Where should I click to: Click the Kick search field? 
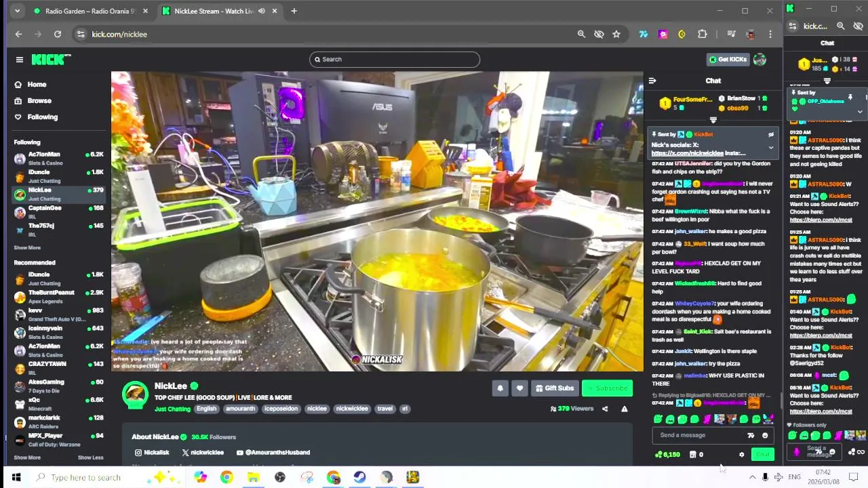(x=395, y=60)
